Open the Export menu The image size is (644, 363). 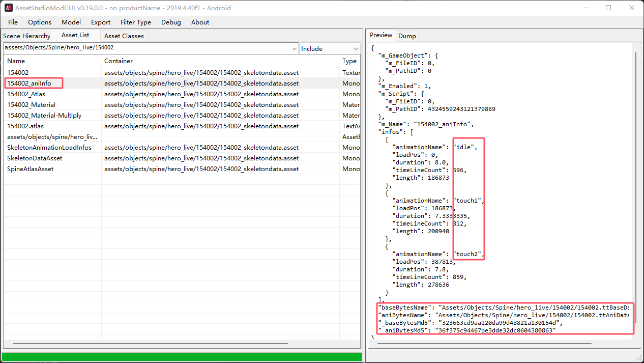click(101, 22)
